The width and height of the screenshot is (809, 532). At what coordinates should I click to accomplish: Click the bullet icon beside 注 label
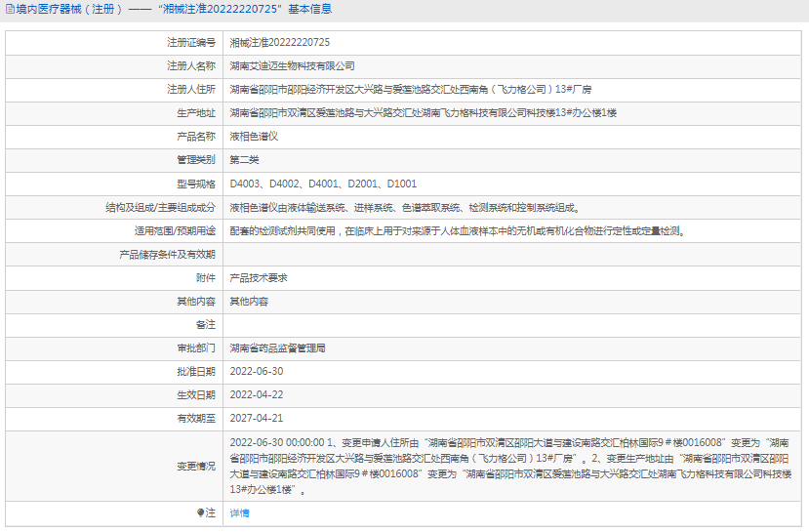point(200,512)
